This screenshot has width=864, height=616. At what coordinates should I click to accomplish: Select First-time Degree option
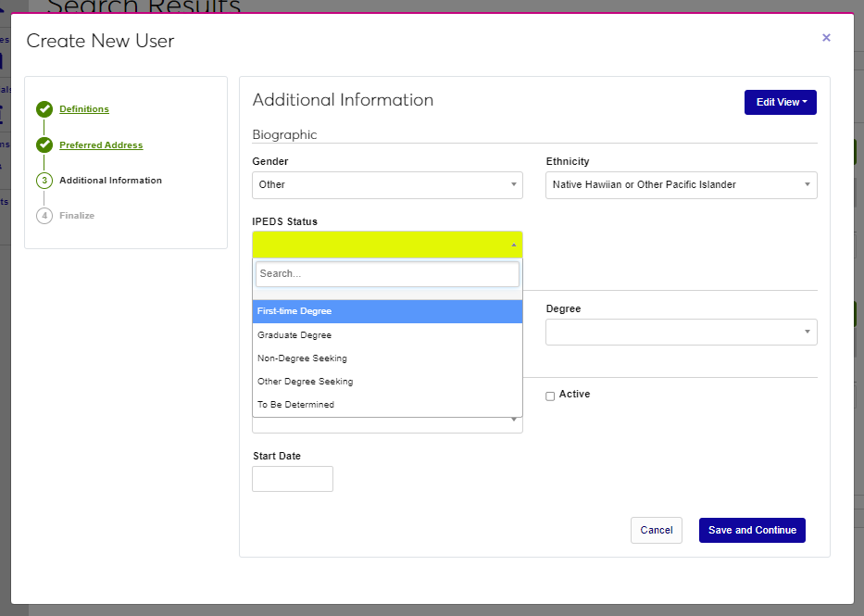pyautogui.click(x=387, y=311)
